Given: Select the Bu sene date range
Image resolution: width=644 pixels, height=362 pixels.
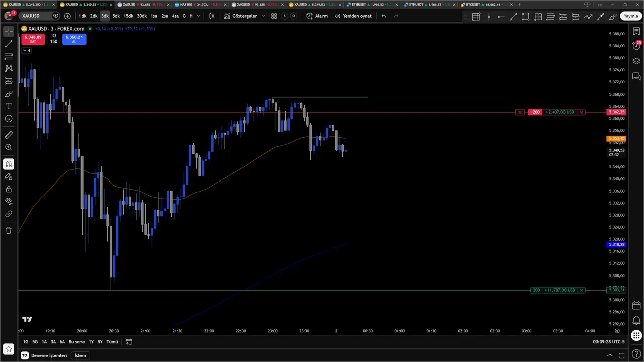Looking at the screenshot, I should coord(76,342).
